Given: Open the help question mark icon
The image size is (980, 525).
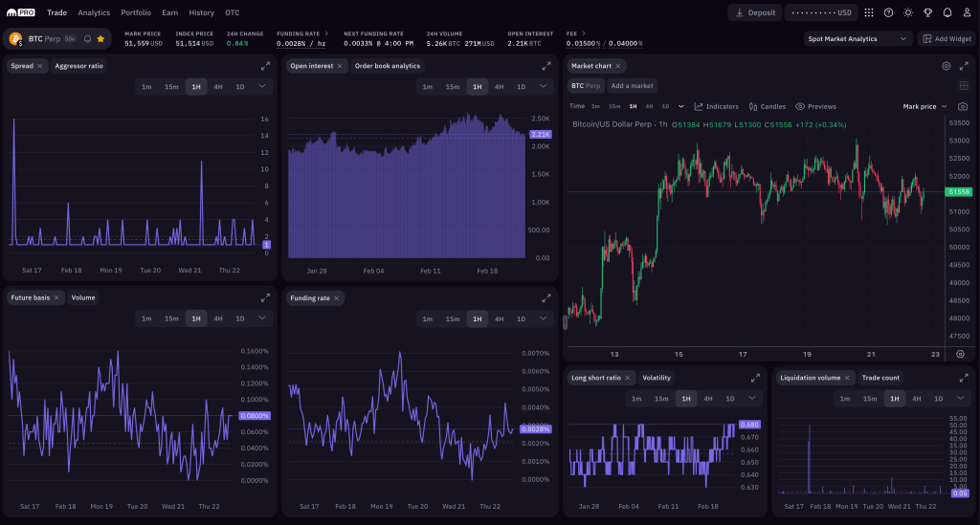Looking at the screenshot, I should click(888, 12).
